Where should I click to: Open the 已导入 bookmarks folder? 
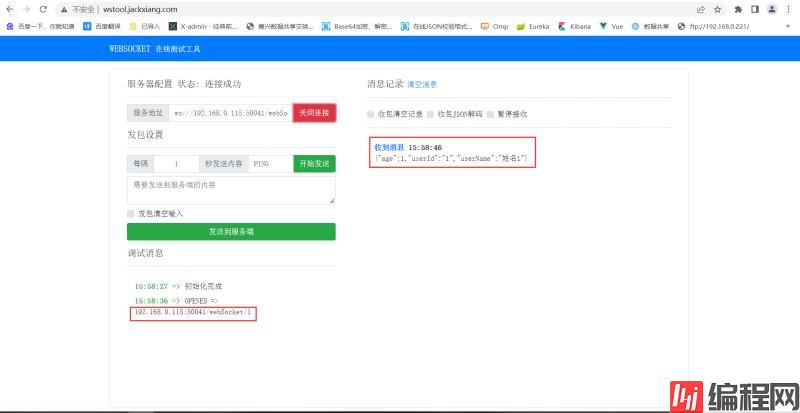144,27
